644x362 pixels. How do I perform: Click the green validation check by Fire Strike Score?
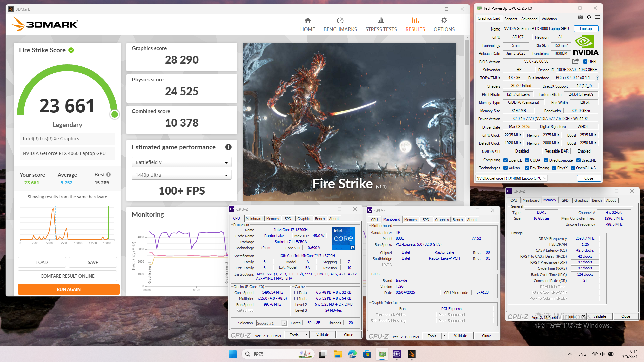tap(71, 50)
